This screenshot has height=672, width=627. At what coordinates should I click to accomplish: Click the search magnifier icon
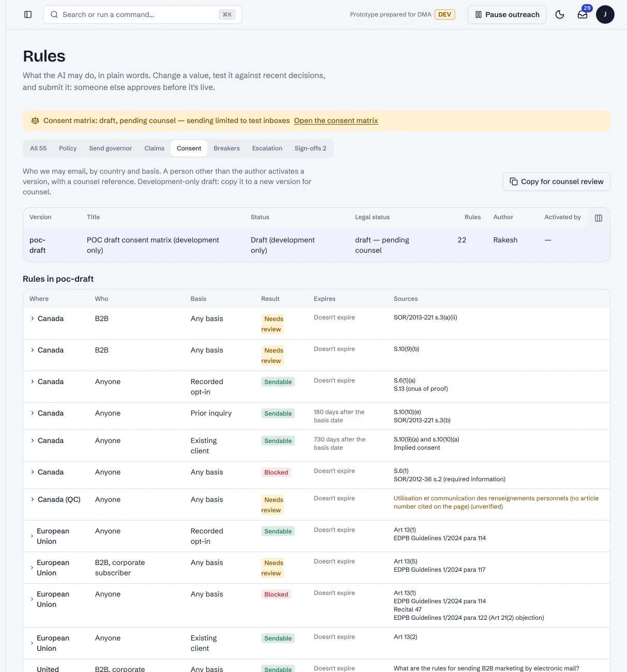(x=54, y=14)
